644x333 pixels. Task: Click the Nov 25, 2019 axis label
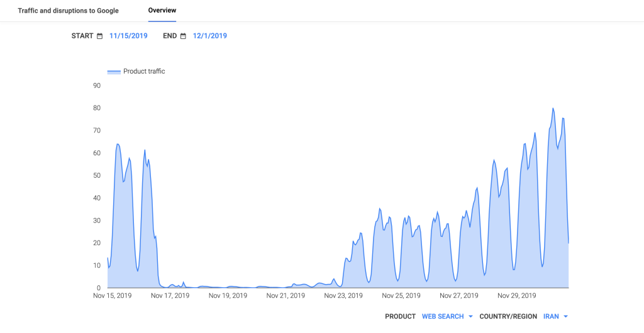401,295
